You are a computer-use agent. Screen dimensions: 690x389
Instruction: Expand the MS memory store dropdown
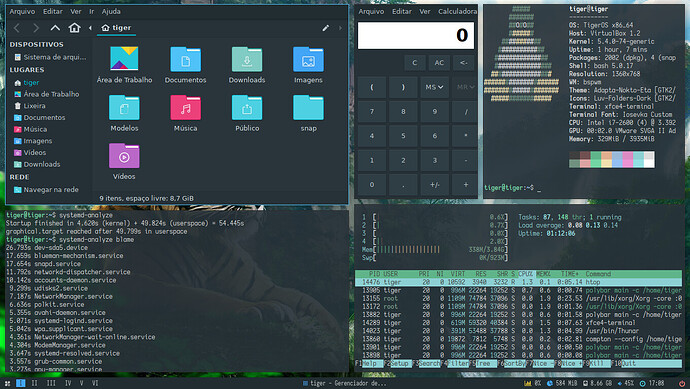[x=434, y=87]
